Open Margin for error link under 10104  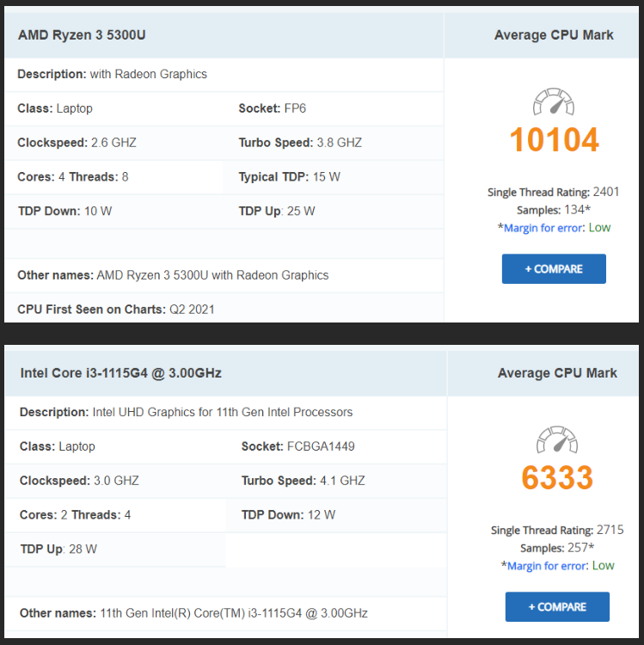tap(544, 228)
